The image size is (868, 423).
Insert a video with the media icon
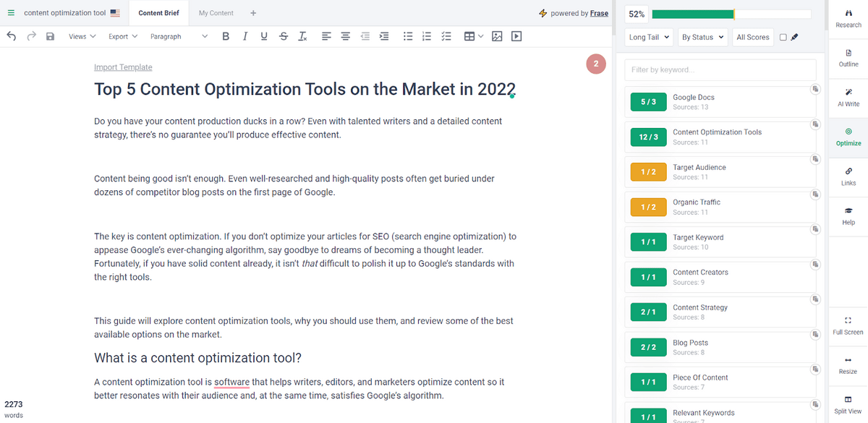pyautogui.click(x=516, y=36)
